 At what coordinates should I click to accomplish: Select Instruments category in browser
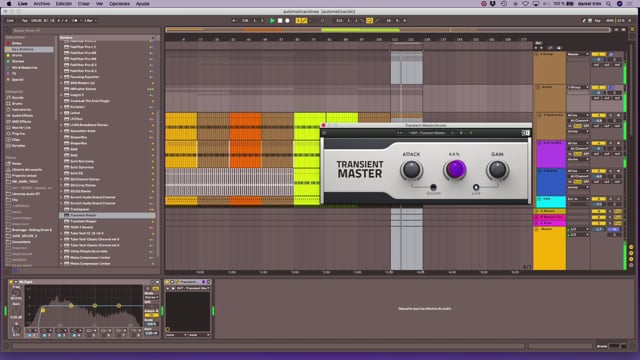click(21, 110)
